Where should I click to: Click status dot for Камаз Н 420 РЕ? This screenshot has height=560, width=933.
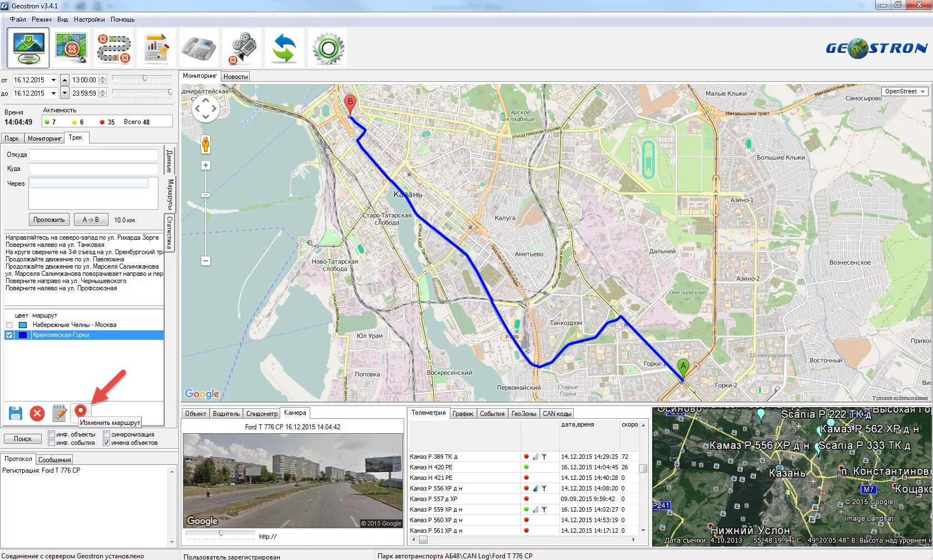point(526,467)
